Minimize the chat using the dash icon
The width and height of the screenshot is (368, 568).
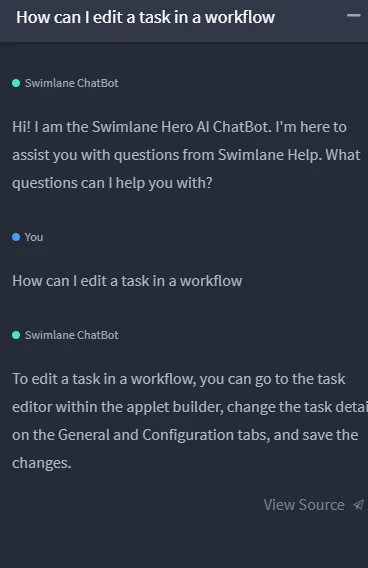pos(353,15)
